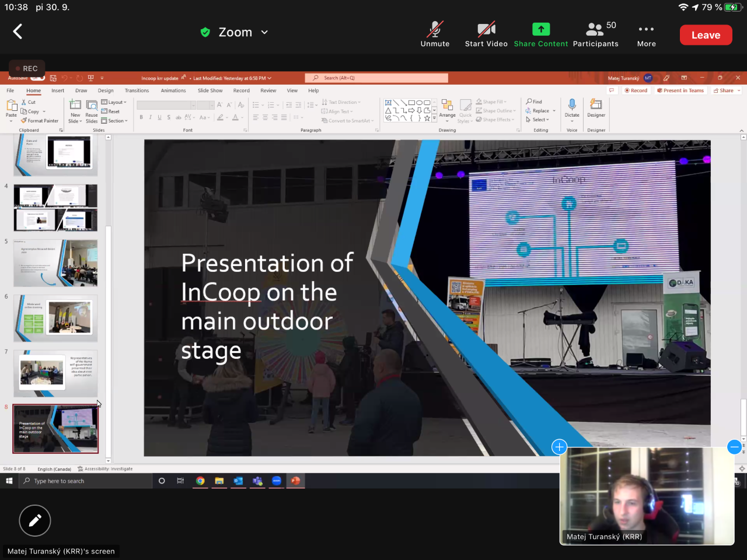Screen dimensions: 747x560
Task: Click the Windows taskbar search box
Action: (85, 481)
